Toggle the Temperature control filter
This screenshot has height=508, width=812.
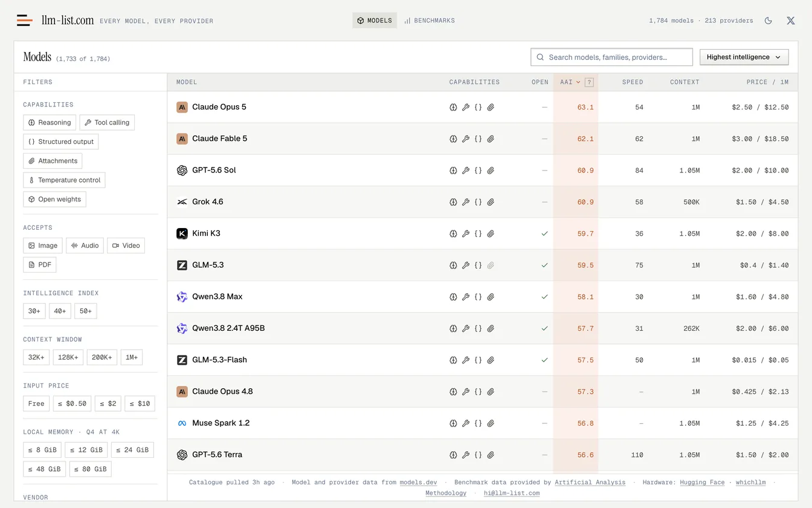point(64,180)
